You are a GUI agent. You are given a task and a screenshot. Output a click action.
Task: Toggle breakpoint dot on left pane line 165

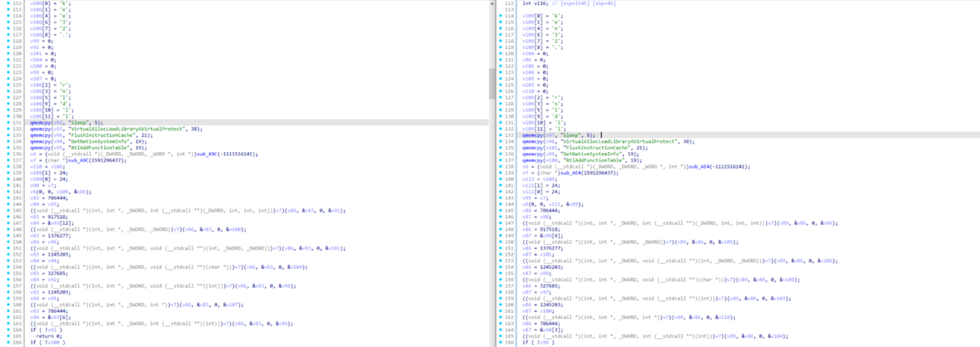8,336
